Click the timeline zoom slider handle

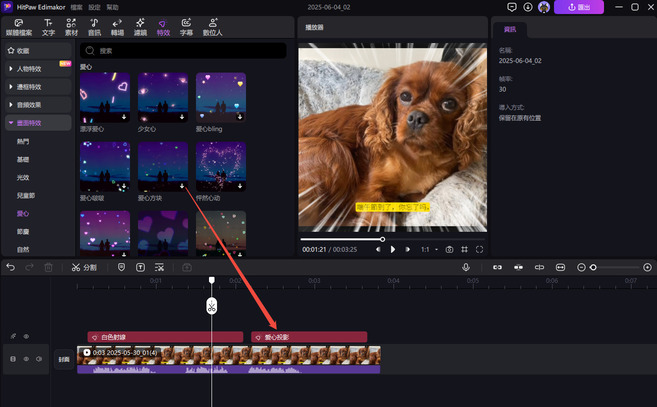(x=593, y=267)
